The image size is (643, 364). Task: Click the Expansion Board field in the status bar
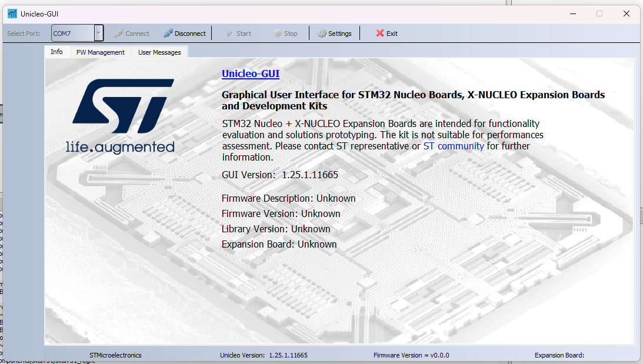tap(559, 355)
